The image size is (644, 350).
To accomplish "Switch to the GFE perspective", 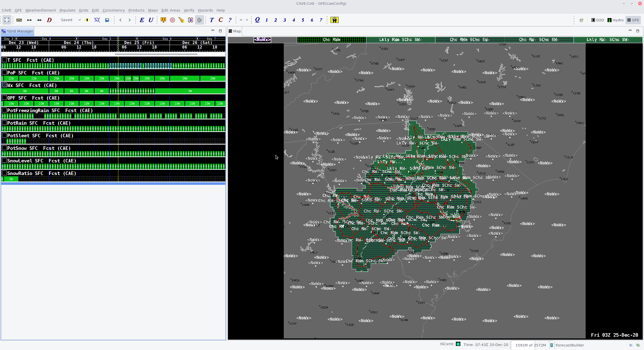I will tap(633, 20).
